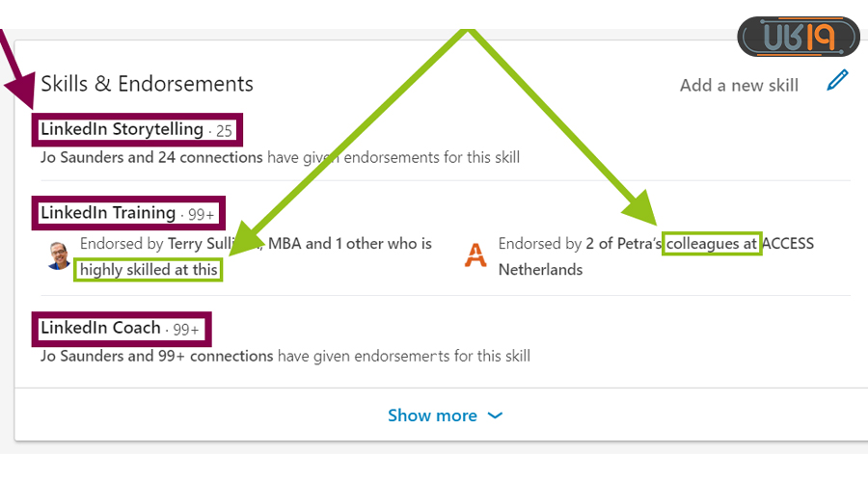Click the Terry Sullivan, MBA name

(230, 243)
